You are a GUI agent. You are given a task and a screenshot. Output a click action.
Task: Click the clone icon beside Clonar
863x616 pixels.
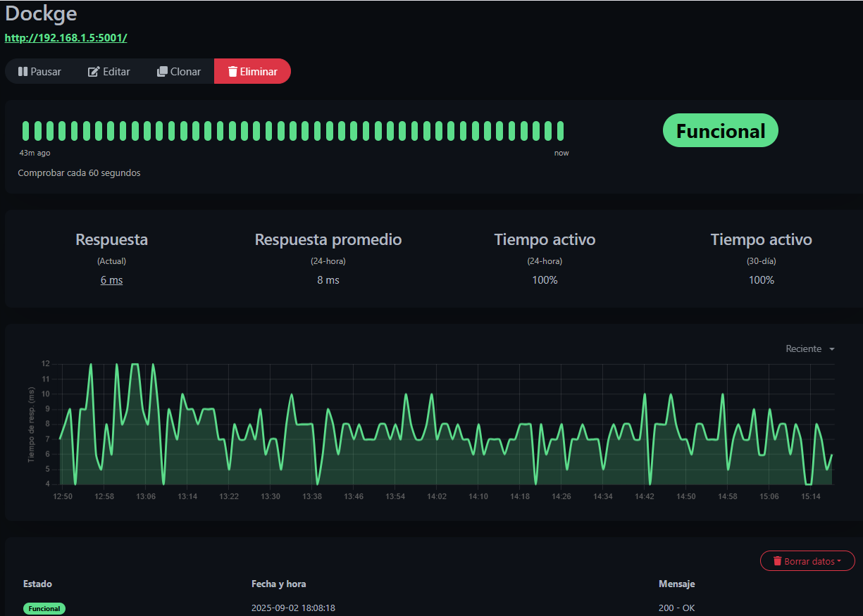[162, 72]
